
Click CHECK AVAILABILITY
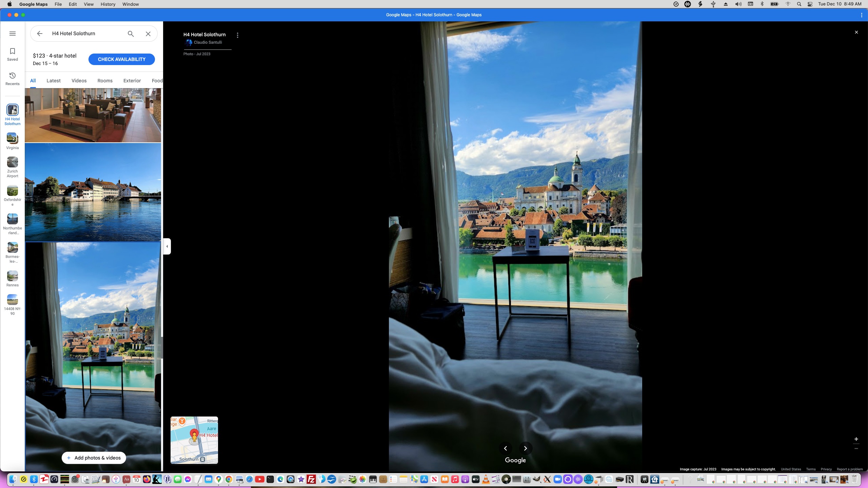pos(121,59)
